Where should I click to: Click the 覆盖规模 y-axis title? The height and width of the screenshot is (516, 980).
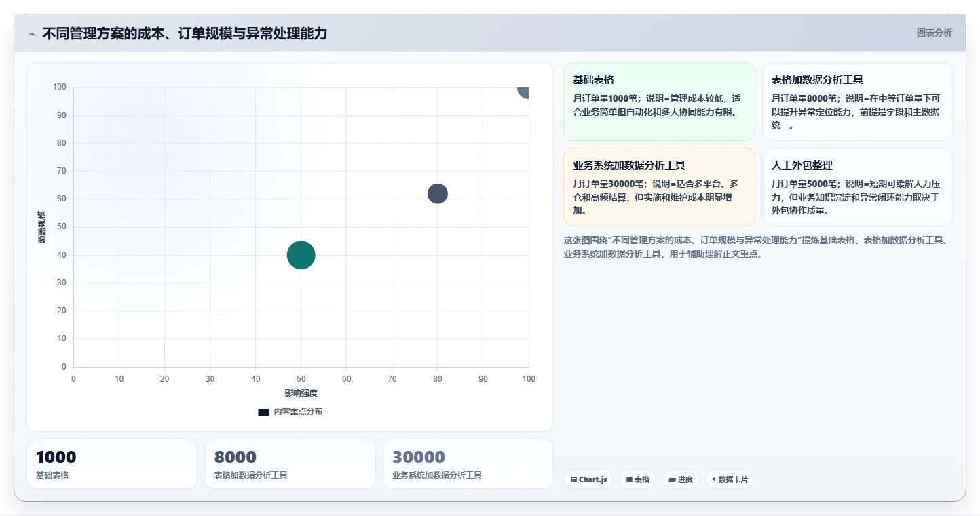coord(42,227)
